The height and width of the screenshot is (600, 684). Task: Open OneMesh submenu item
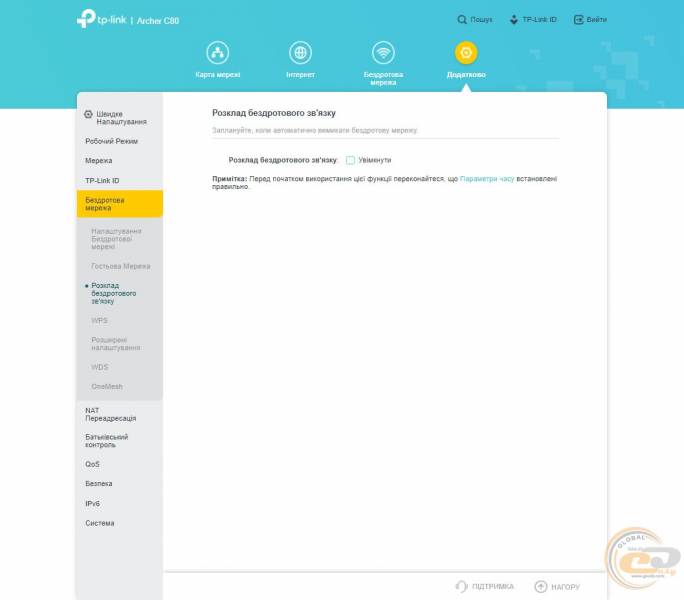(107, 387)
